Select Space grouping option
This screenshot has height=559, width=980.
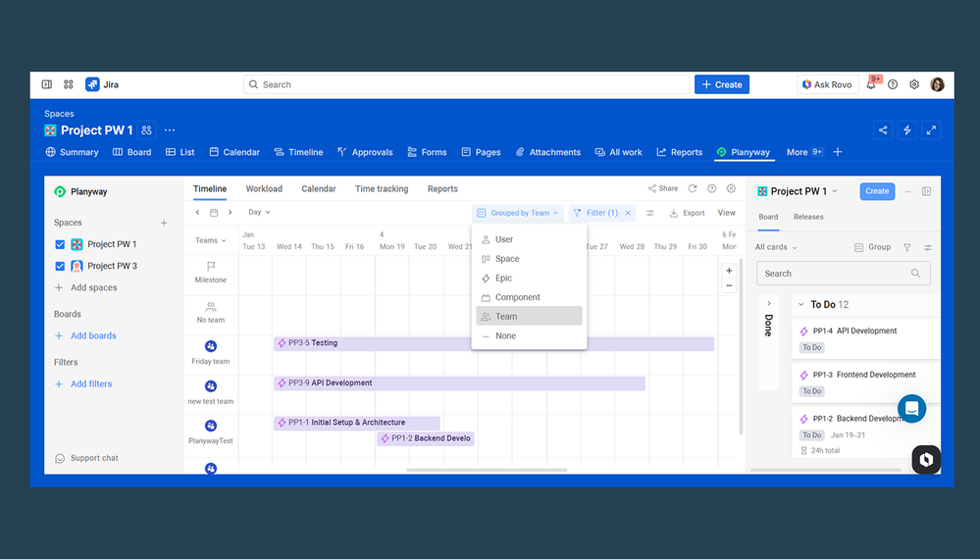pyautogui.click(x=529, y=259)
